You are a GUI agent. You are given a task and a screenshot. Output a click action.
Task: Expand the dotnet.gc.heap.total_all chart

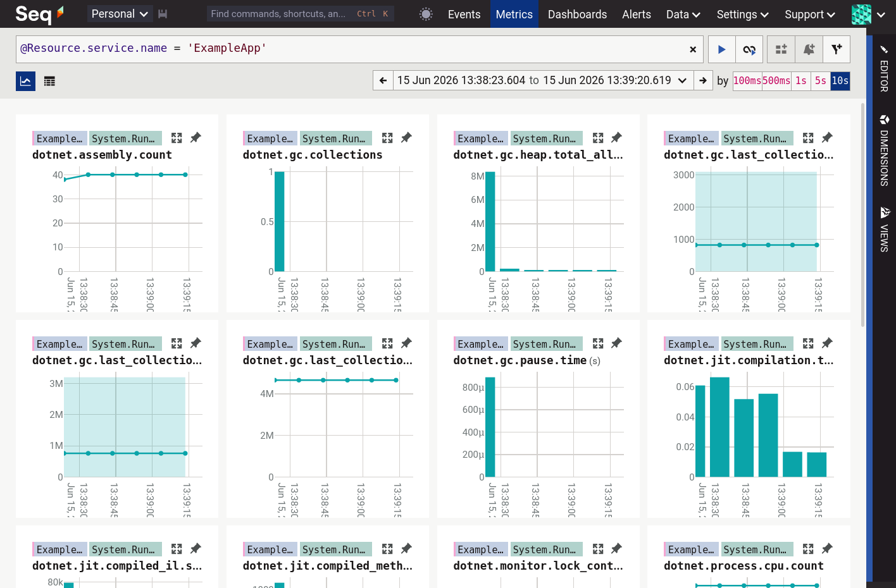[598, 138]
